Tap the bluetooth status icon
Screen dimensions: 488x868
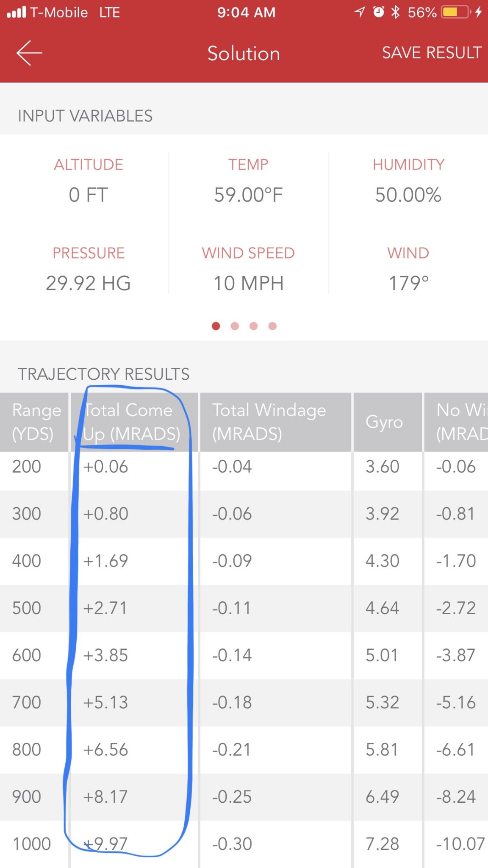pos(395,12)
